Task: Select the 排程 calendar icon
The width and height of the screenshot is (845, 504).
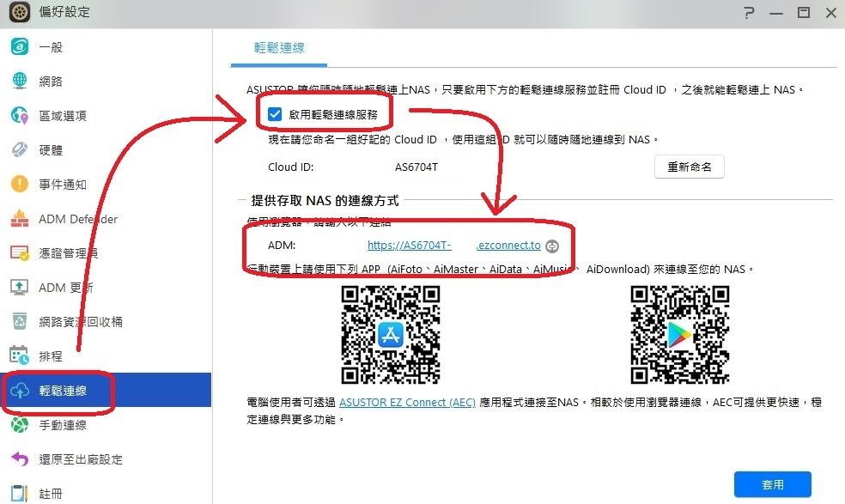Action: point(20,355)
